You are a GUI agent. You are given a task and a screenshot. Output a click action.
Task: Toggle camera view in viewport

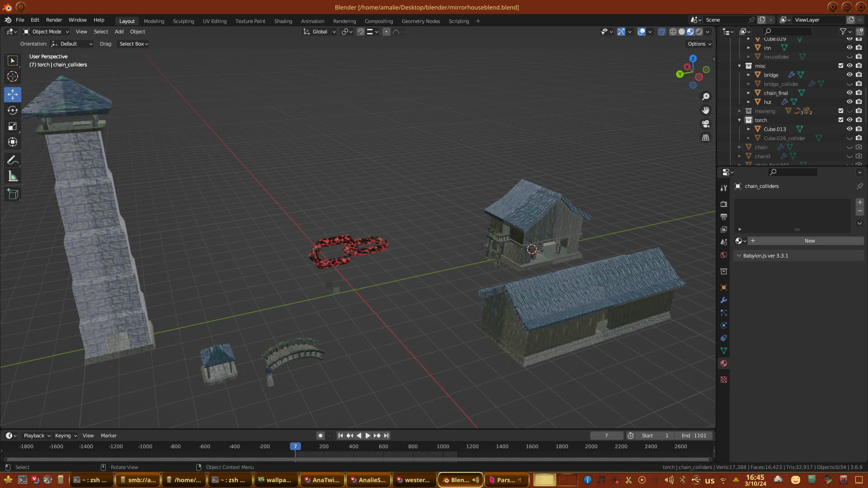coord(705,124)
